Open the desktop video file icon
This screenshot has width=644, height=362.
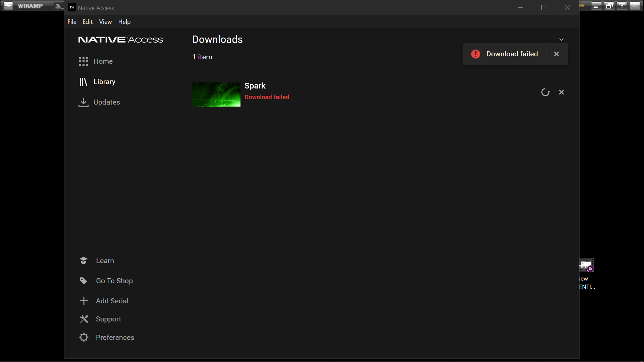click(x=587, y=265)
